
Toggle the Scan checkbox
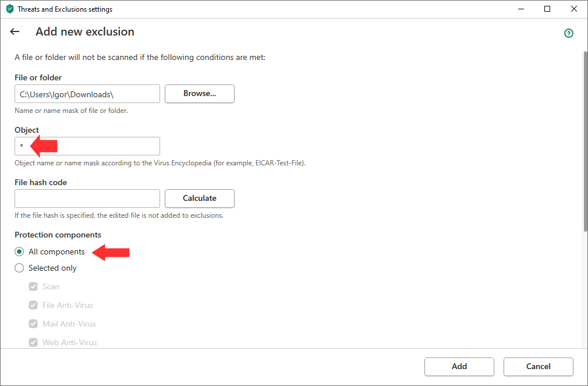[33, 286]
